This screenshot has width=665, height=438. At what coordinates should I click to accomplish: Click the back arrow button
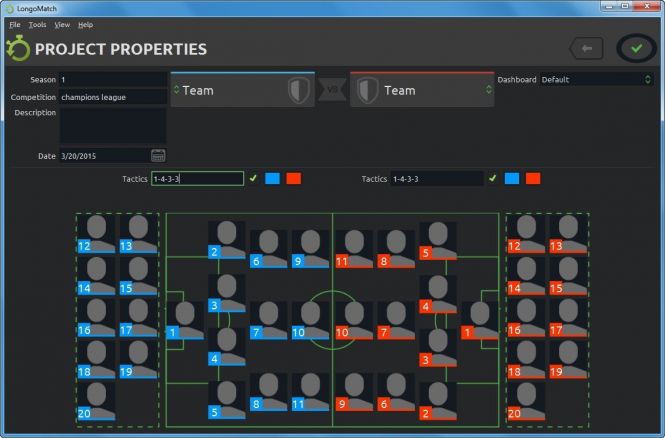click(586, 48)
